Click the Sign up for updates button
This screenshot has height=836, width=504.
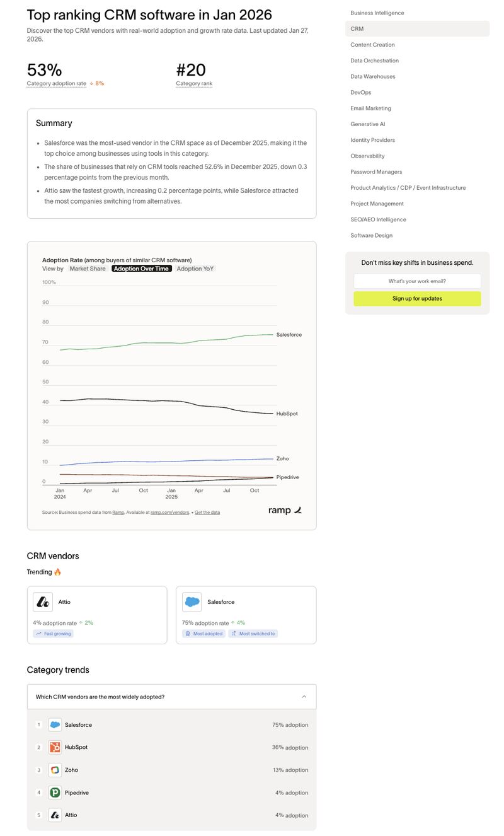point(417,299)
